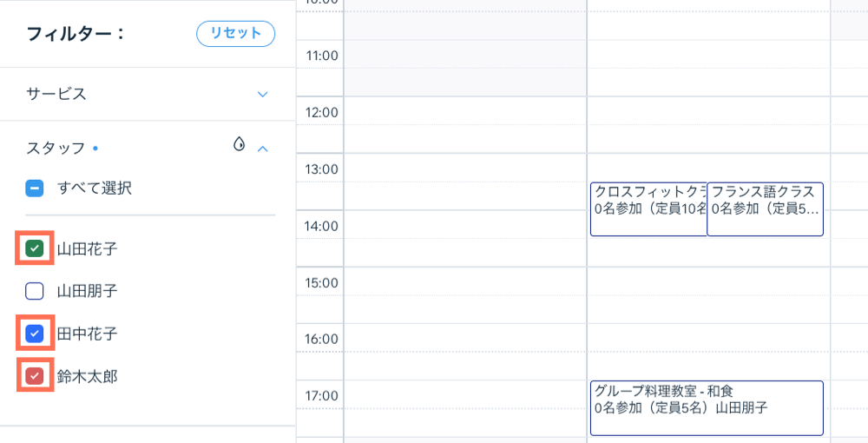Click the スタッフ section heading

(56, 149)
